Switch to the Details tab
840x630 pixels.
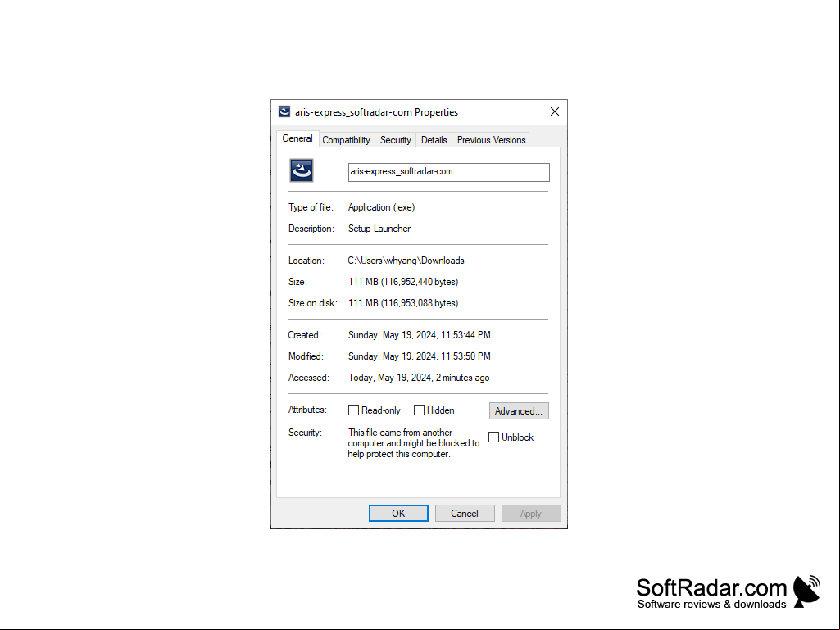434,140
